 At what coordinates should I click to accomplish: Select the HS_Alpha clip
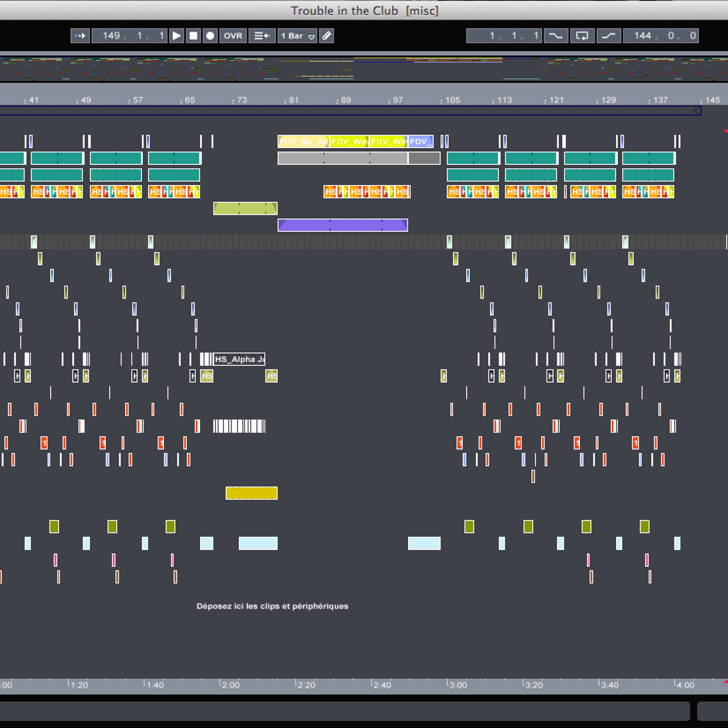239,359
